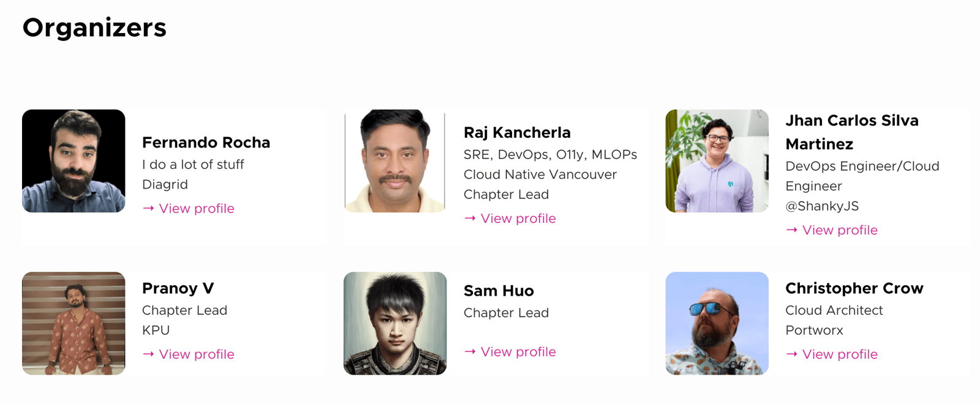Open the View profile link under Portworx

840,354
